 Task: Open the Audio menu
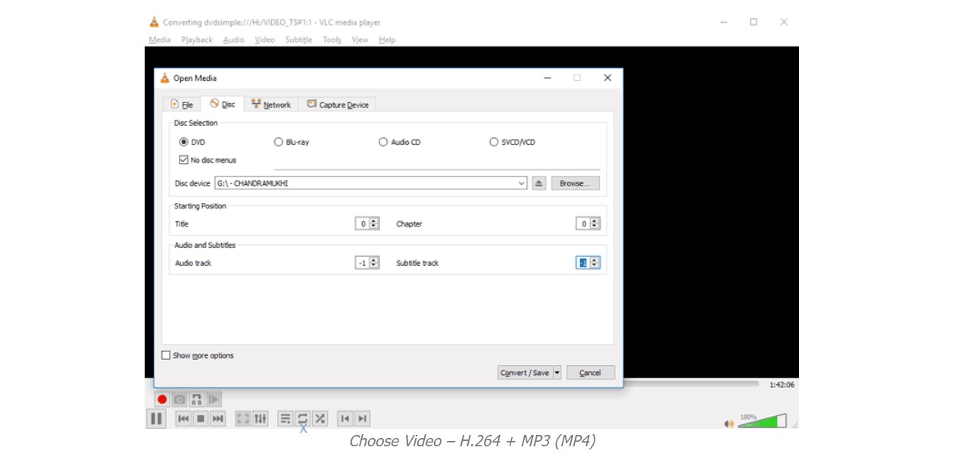point(233,39)
